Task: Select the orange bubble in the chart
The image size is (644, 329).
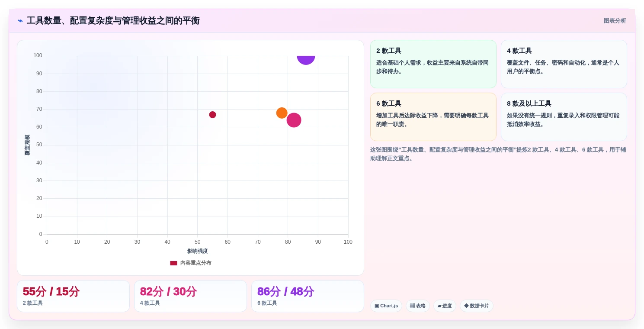Action: point(282,113)
